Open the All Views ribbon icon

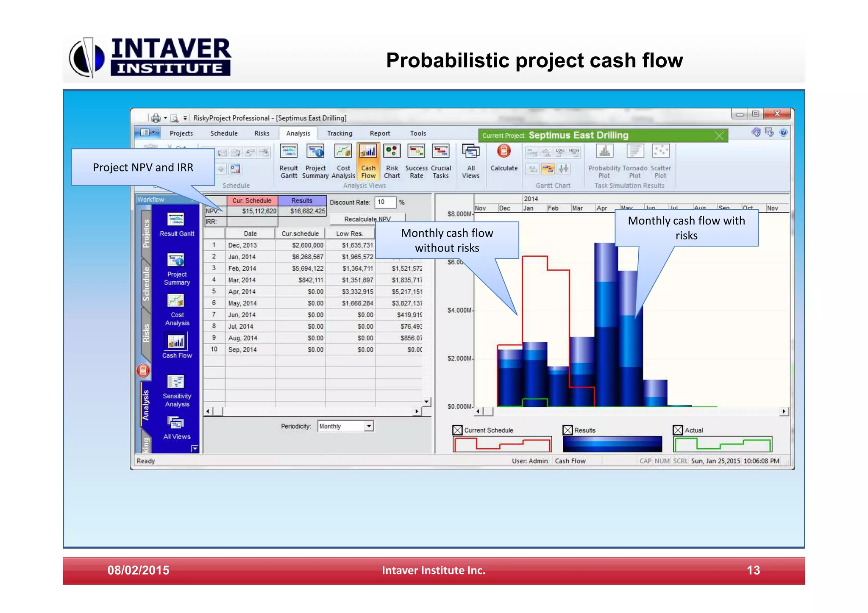(470, 161)
